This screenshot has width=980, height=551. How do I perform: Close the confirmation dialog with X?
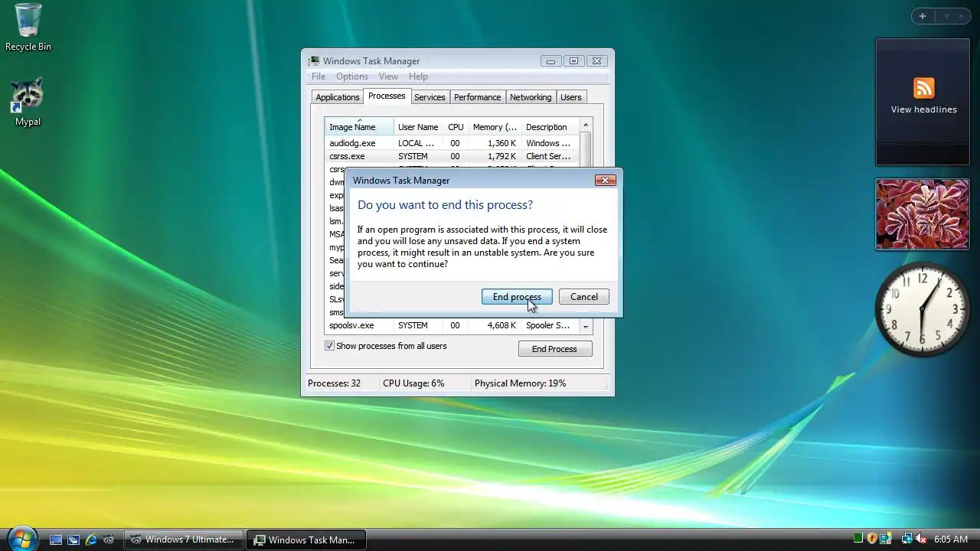pyautogui.click(x=605, y=181)
